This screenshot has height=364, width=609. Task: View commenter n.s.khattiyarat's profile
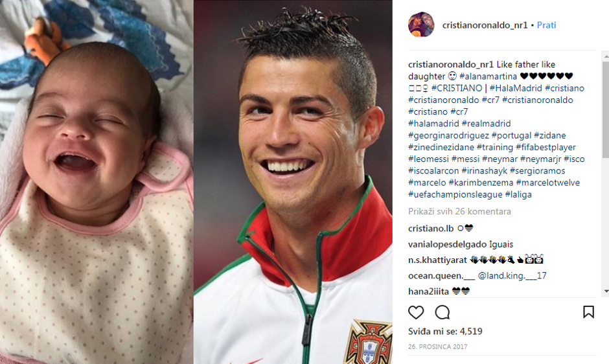pos(437,260)
